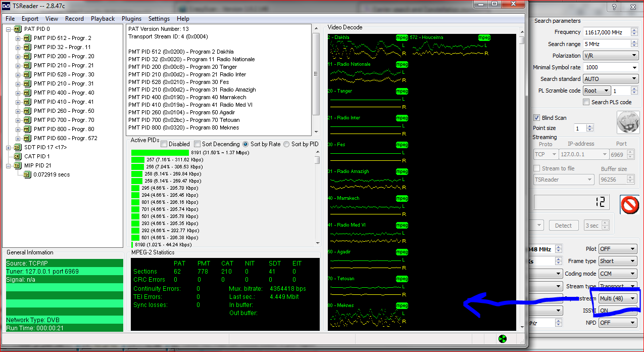This screenshot has height=352, width=644.
Task: Click mpeg badge next to Dakhla channel
Action: pos(402,38)
